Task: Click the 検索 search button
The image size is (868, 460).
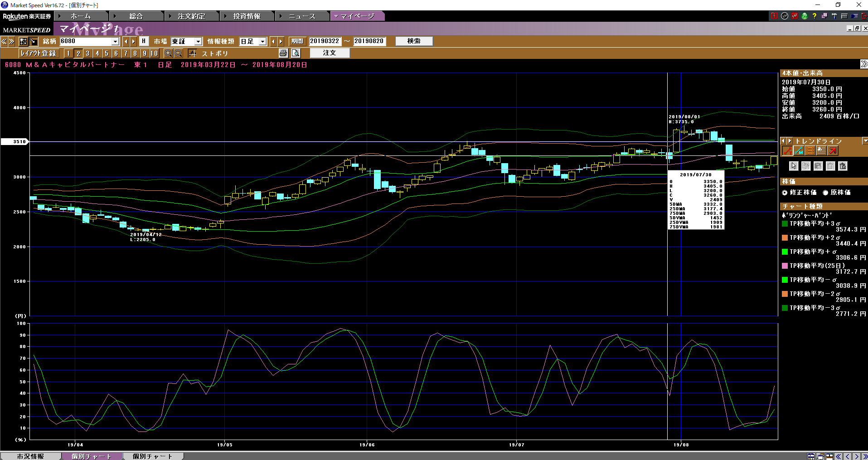Action: (x=414, y=41)
